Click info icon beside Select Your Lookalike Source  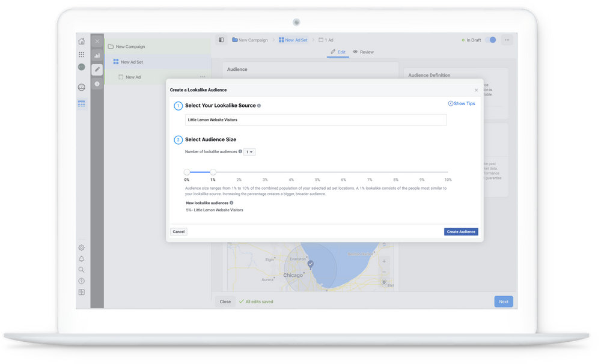pyautogui.click(x=259, y=106)
